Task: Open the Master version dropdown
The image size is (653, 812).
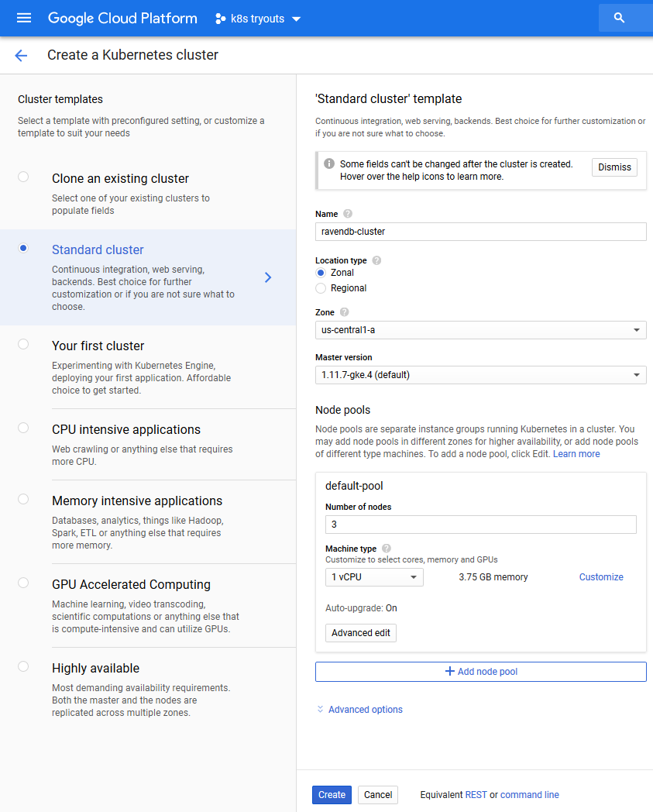Action: coord(480,375)
